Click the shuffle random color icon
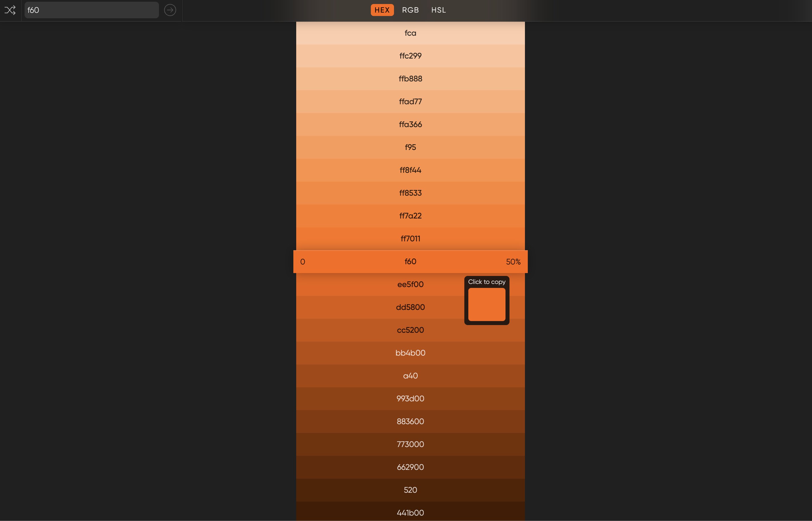 pos(10,10)
